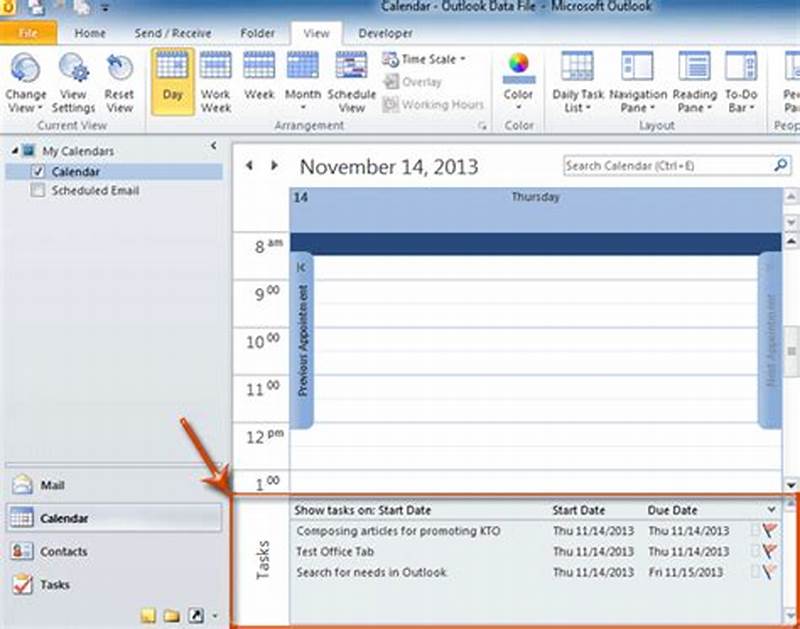Open the Developer ribbon tab
This screenshot has width=800, height=629.
tap(384, 32)
